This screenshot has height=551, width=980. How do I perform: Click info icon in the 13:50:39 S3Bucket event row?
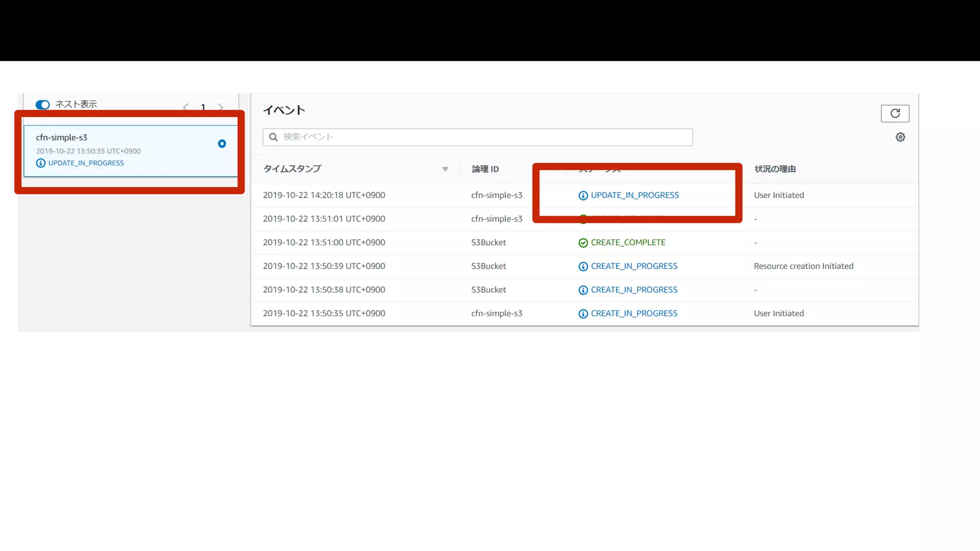583,266
